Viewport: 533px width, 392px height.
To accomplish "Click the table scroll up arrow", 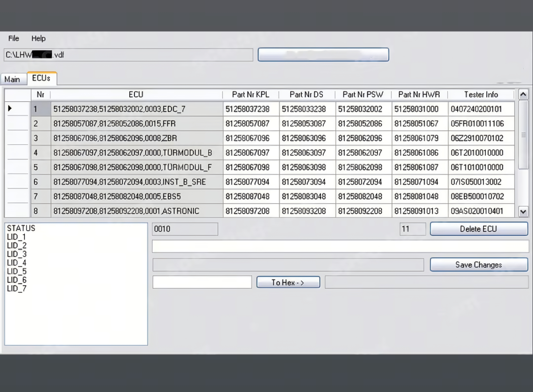I will click(x=523, y=94).
